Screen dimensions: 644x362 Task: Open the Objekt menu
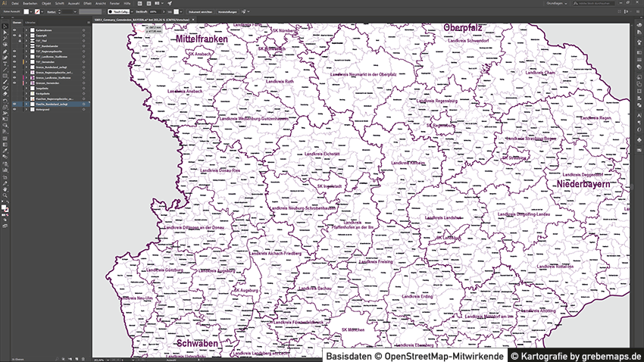pyautogui.click(x=46, y=4)
